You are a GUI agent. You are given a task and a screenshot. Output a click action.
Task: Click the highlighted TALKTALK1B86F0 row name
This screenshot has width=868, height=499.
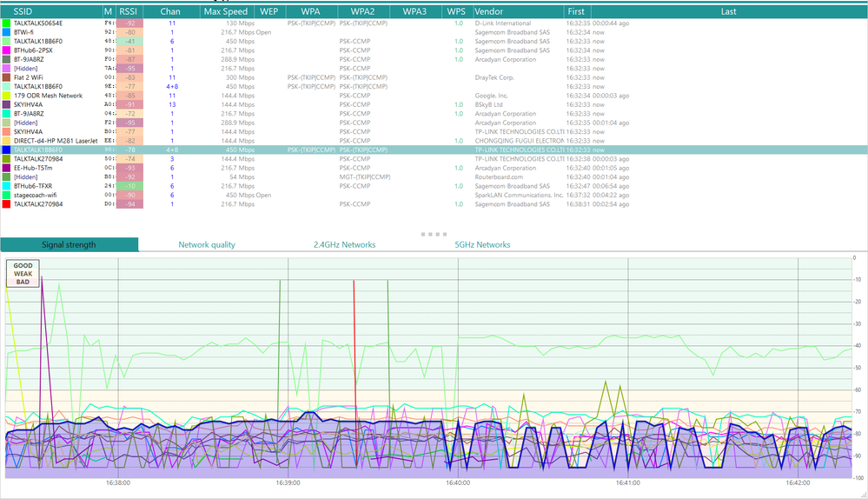point(38,150)
